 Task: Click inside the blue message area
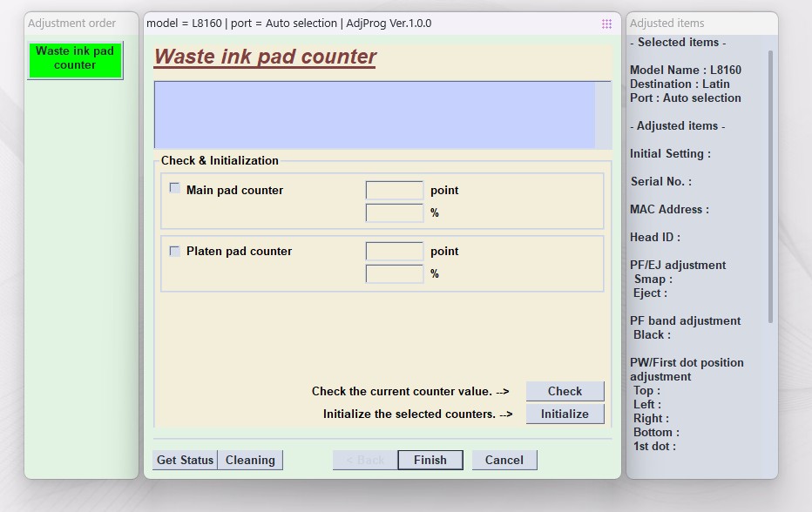(x=375, y=115)
